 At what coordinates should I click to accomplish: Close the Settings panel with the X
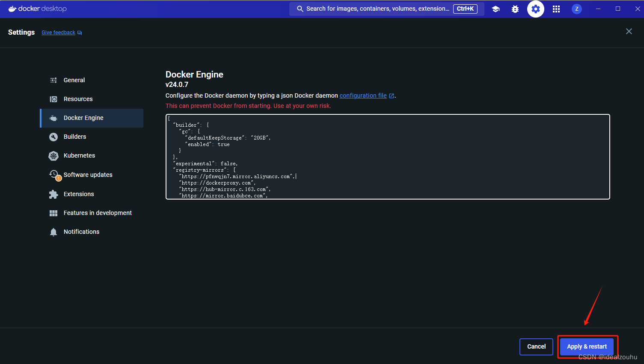(629, 31)
